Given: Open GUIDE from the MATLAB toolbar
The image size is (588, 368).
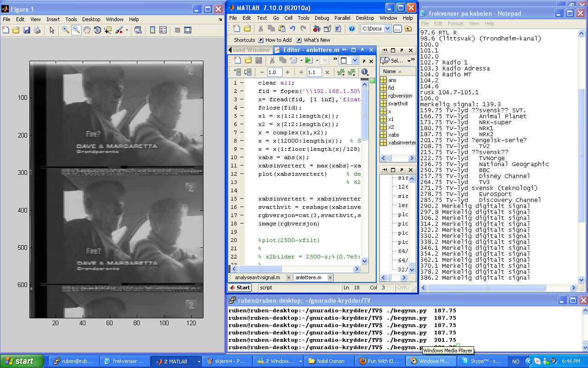Looking at the screenshot, I should (327, 29).
